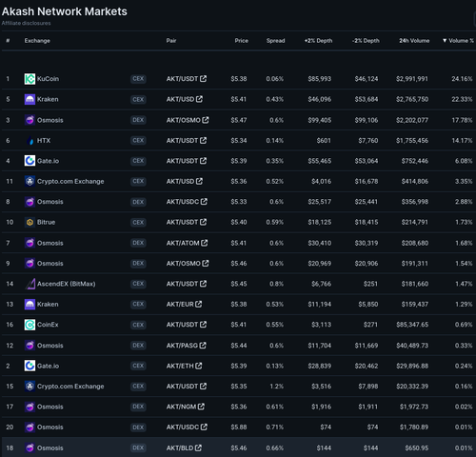
Task: Sort by the # rank column header
Action: click(8, 41)
